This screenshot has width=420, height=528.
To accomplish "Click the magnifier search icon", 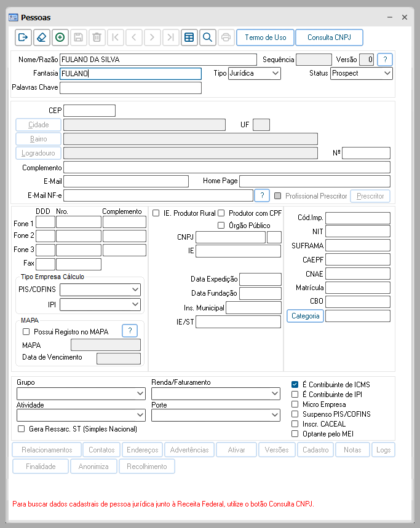I will [x=207, y=37].
